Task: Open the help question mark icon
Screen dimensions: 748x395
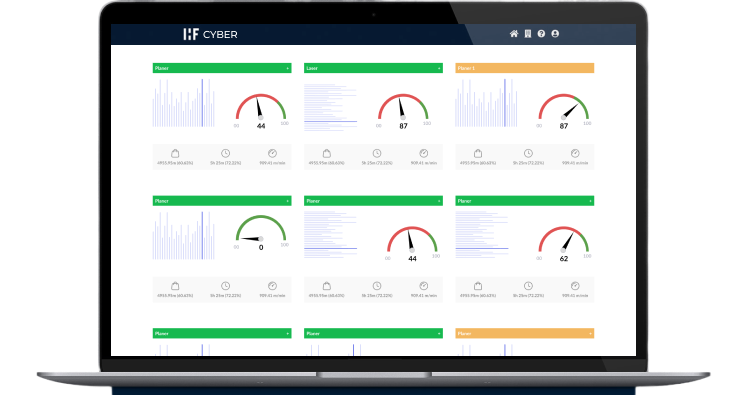Action: point(541,34)
